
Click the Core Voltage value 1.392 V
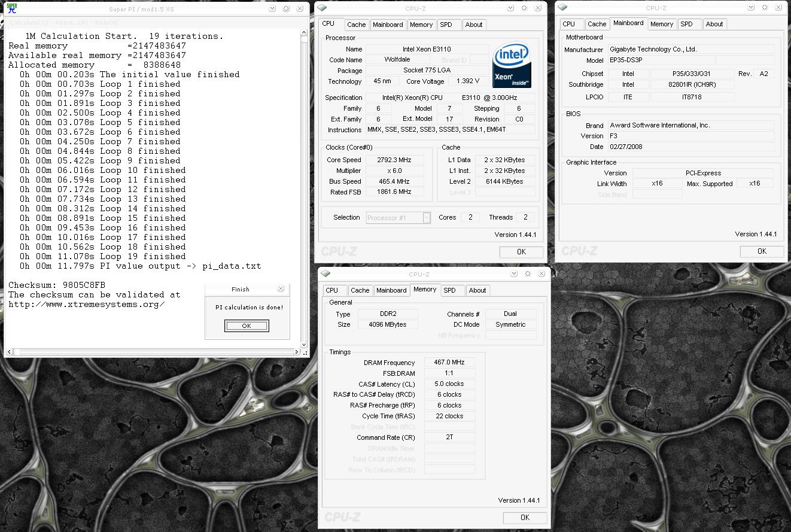coord(468,81)
